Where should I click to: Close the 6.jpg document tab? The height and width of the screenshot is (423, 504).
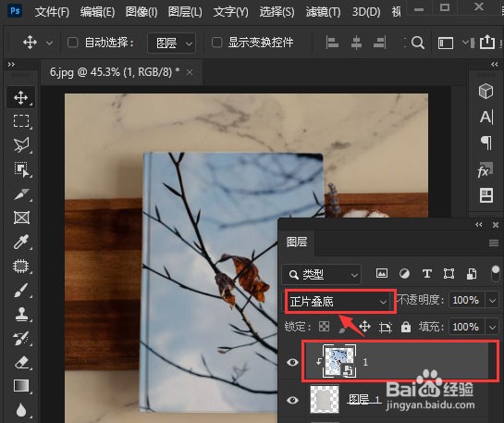[x=190, y=73]
